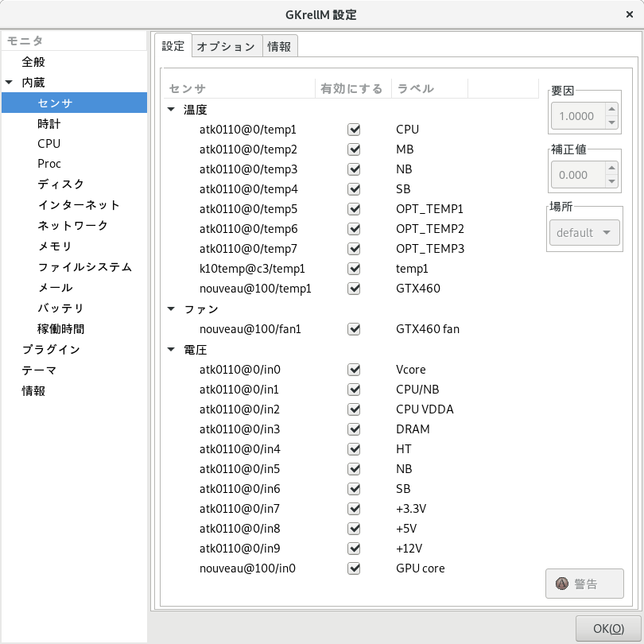The width and height of the screenshot is (644, 644).
Task: Select ネットワーク in the sidebar
Action: click(72, 225)
